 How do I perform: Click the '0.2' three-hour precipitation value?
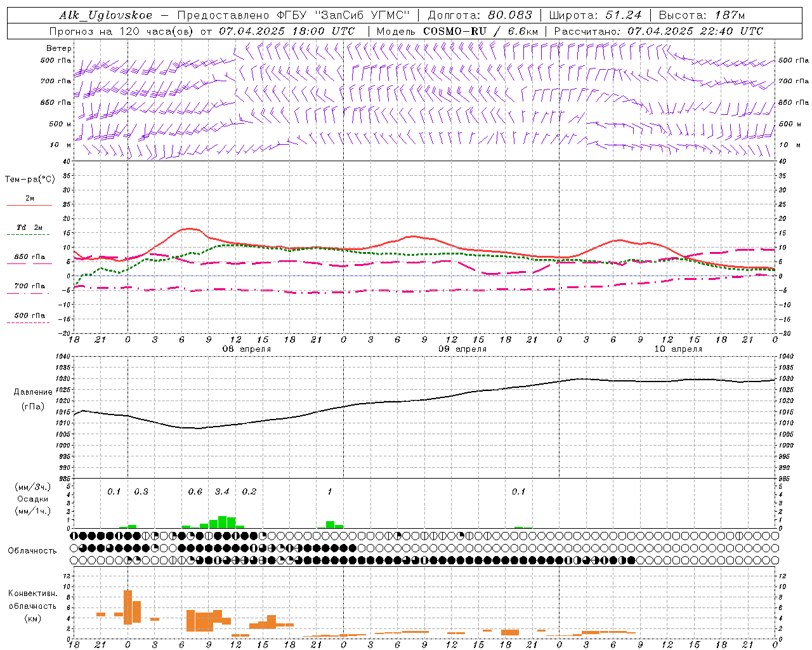249,491
